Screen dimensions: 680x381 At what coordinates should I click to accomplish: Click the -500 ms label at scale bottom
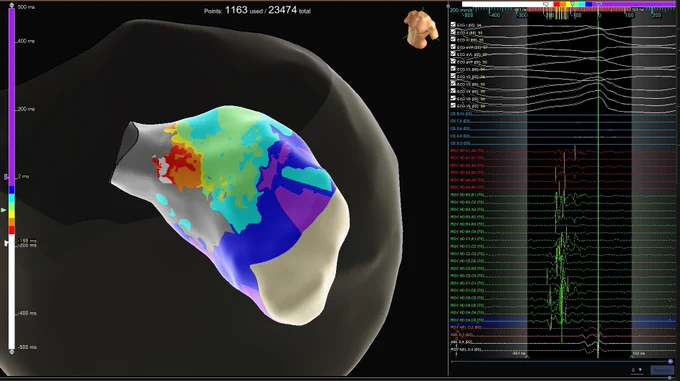[27, 347]
